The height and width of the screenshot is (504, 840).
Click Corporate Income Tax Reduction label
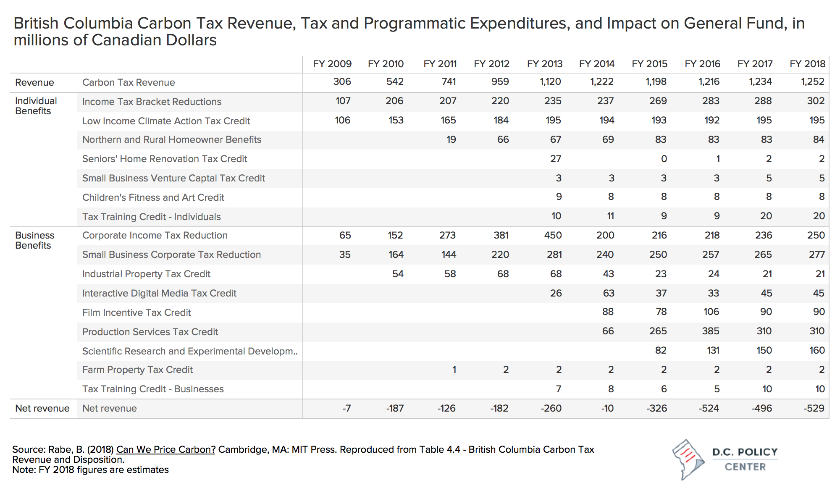point(155,235)
